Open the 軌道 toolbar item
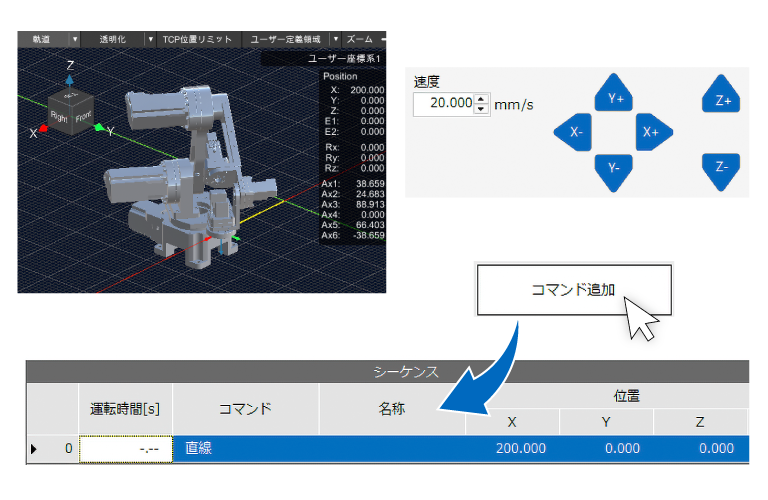768x500 pixels. (x=42, y=39)
